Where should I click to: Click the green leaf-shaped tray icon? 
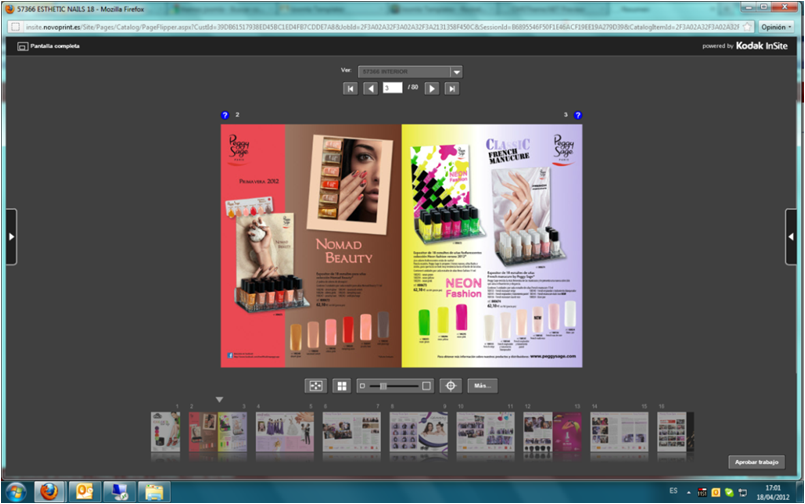coord(729,493)
